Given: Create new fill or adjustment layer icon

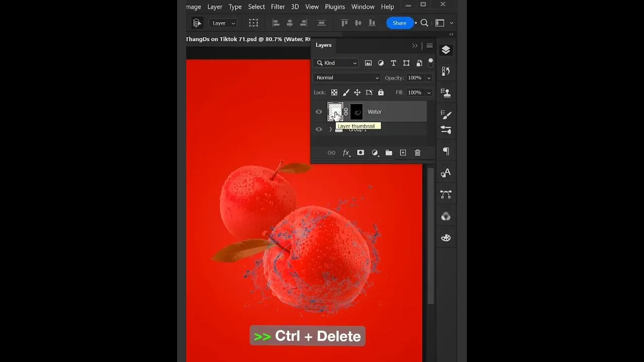Looking at the screenshot, I should click(x=375, y=153).
